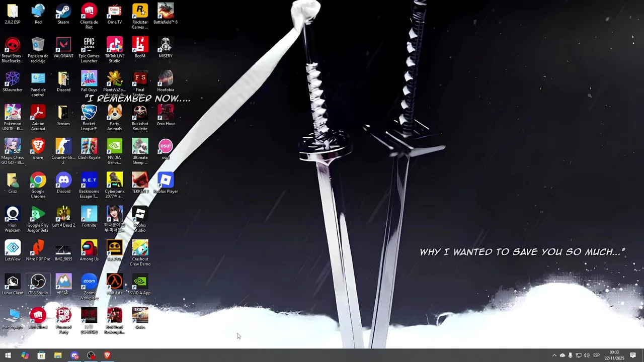Select NVIDIA GeForce desktop icon
644x362 pixels.
tap(114, 151)
